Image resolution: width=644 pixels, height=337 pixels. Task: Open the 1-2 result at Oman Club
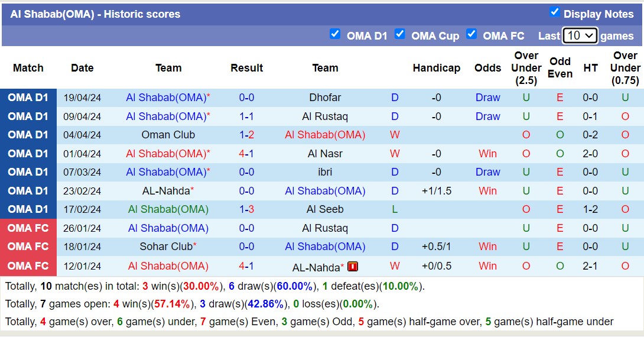[x=246, y=135]
